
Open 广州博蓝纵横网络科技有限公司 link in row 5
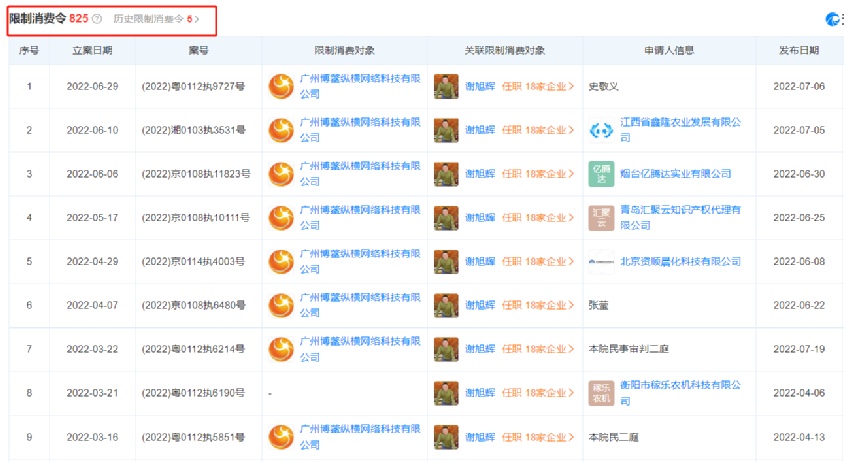[x=360, y=261]
